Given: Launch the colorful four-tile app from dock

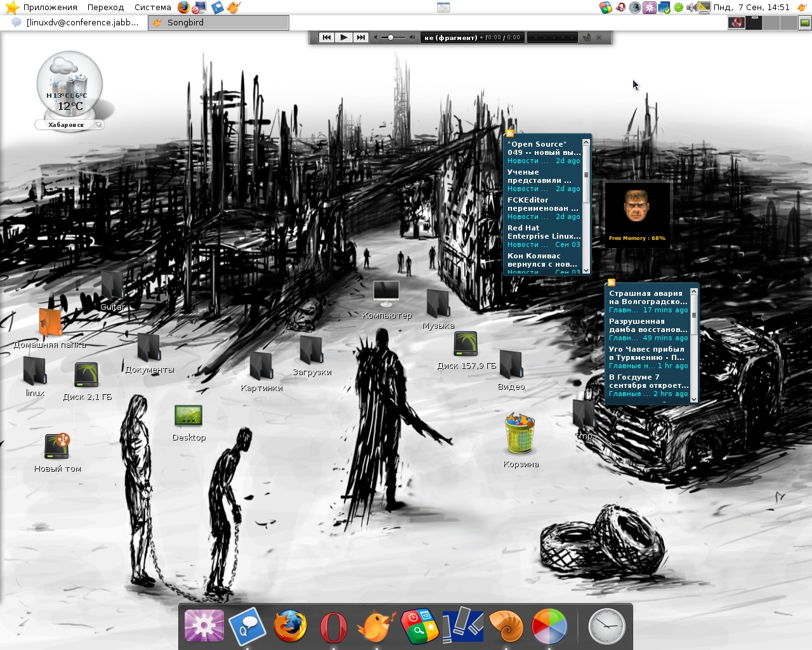Looking at the screenshot, I should (x=419, y=626).
